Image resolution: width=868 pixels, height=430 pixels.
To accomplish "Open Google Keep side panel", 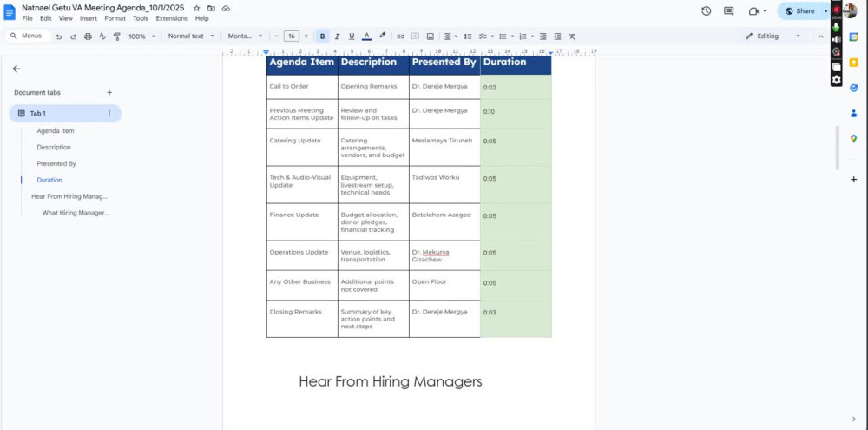I will [853, 62].
